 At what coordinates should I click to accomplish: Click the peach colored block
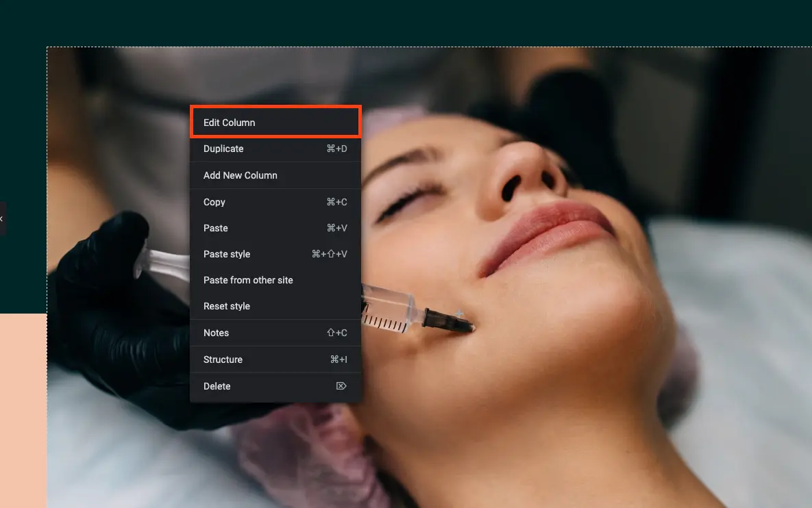(23, 411)
